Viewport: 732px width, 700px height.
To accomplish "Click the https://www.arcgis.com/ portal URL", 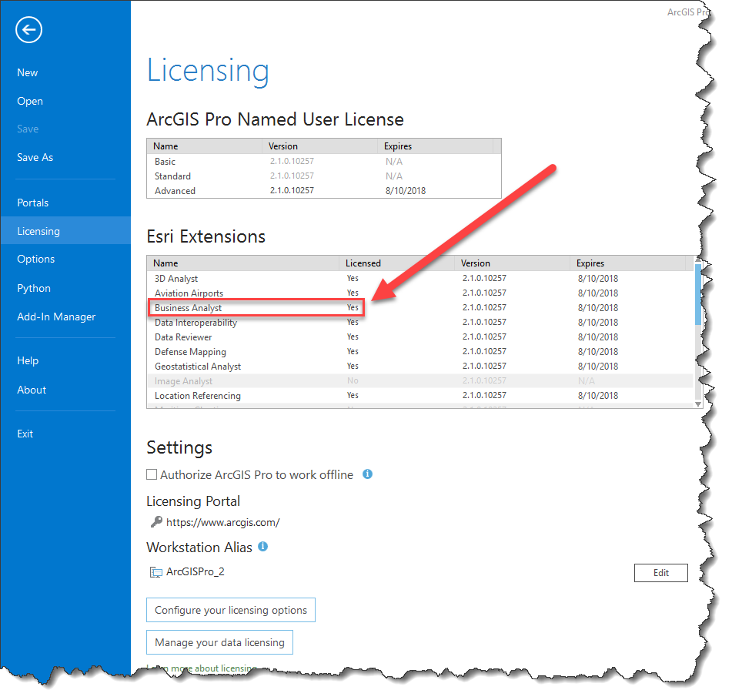I will [x=222, y=522].
